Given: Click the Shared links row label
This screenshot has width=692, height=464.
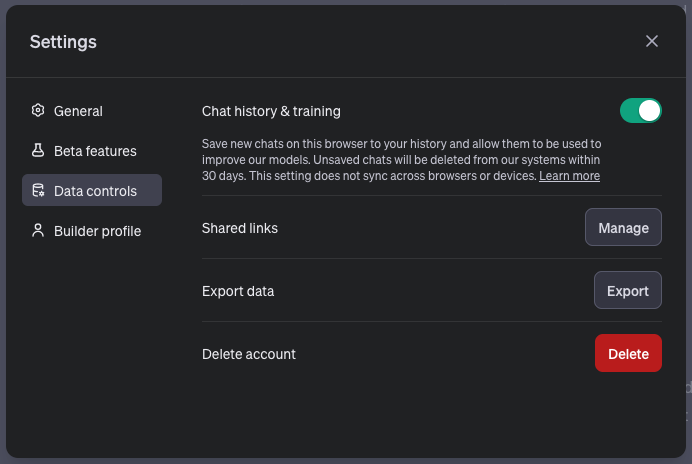Looking at the screenshot, I should coord(240,228).
